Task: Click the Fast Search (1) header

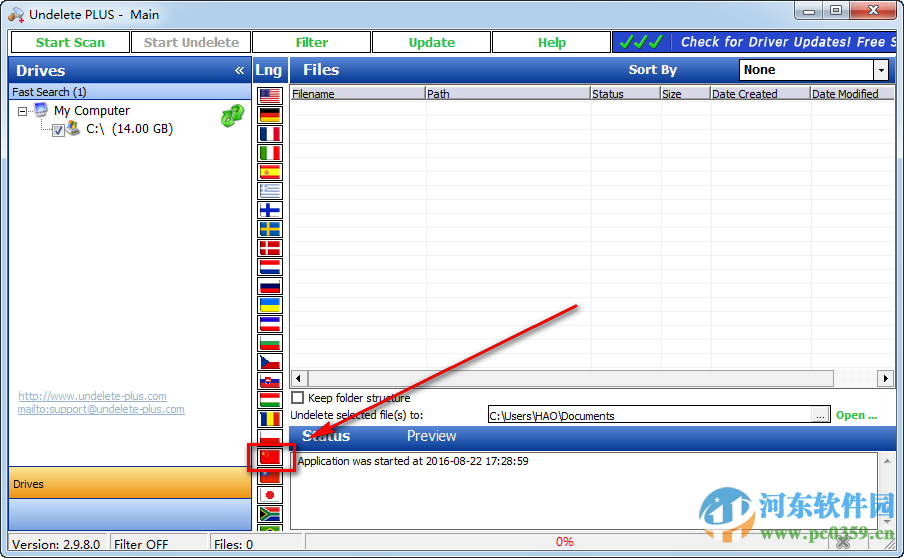Action: [130, 92]
